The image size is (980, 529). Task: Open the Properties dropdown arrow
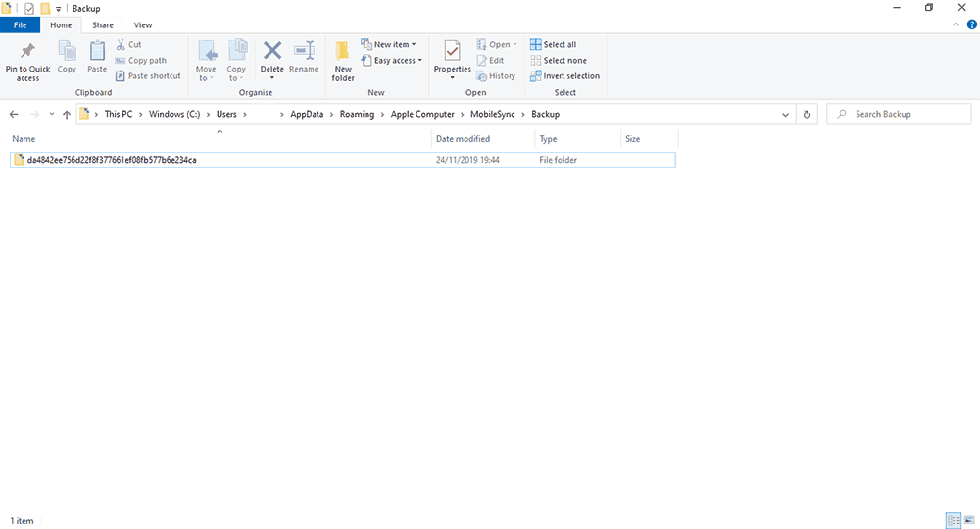pos(452,76)
